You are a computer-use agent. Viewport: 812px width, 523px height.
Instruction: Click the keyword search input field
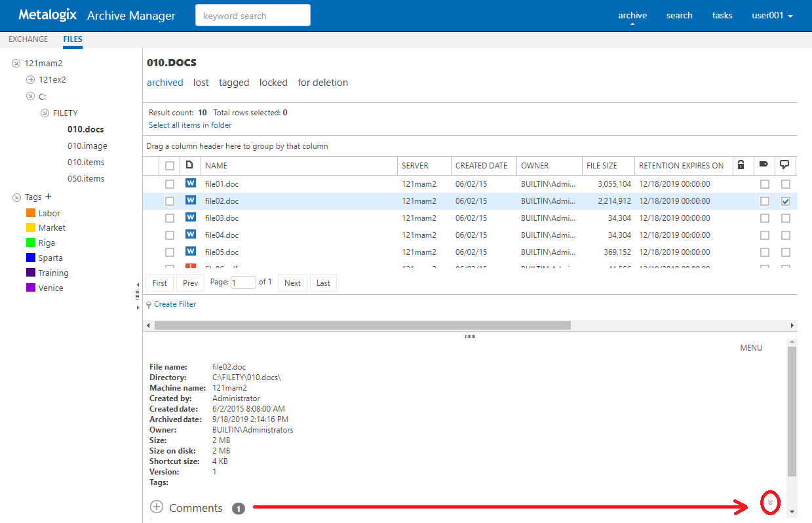[252, 16]
